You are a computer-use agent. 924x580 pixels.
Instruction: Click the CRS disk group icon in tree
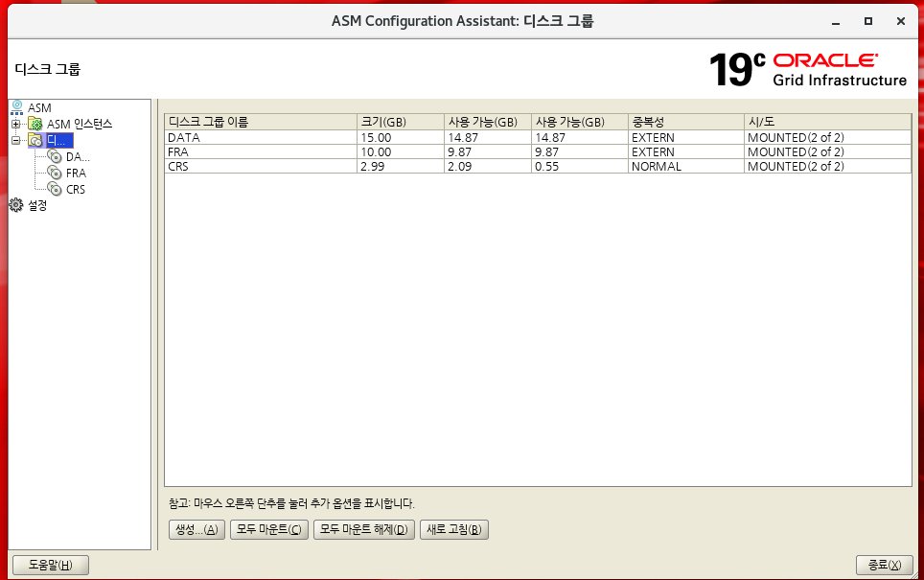click(55, 189)
